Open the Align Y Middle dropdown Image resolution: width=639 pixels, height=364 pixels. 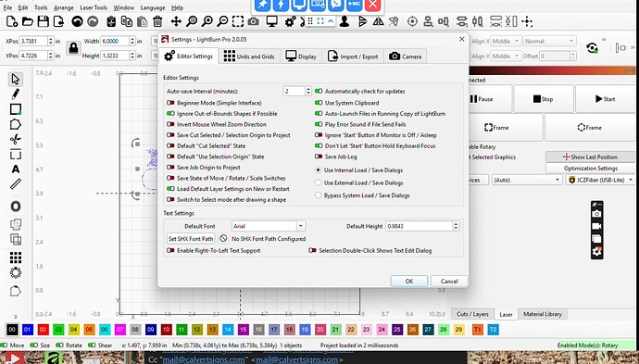click(506, 56)
